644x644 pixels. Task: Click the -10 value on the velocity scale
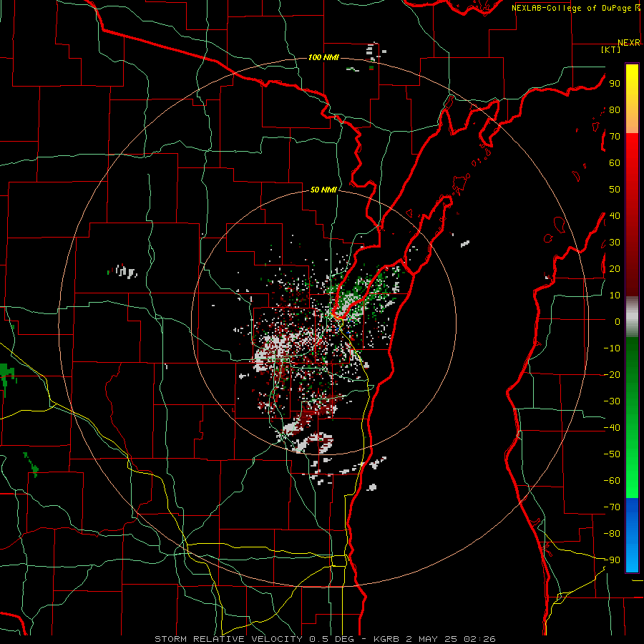[x=612, y=348]
